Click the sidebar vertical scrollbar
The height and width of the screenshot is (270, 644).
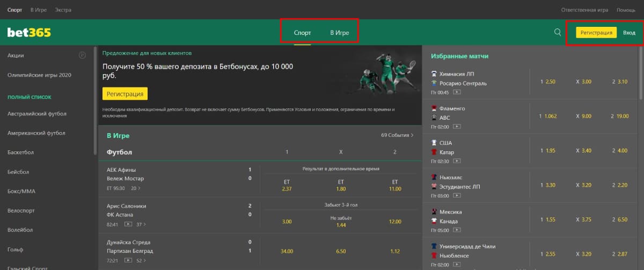pyautogui.click(x=96, y=100)
